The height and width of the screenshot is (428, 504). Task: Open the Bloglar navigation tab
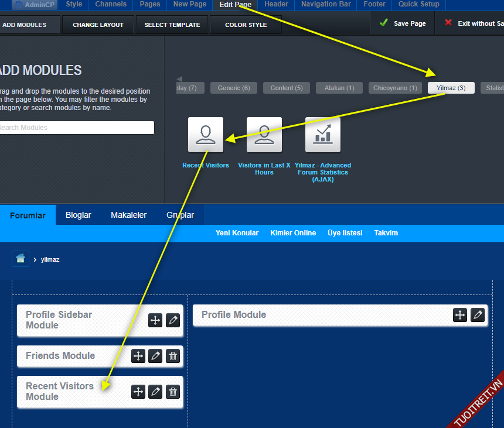79,215
